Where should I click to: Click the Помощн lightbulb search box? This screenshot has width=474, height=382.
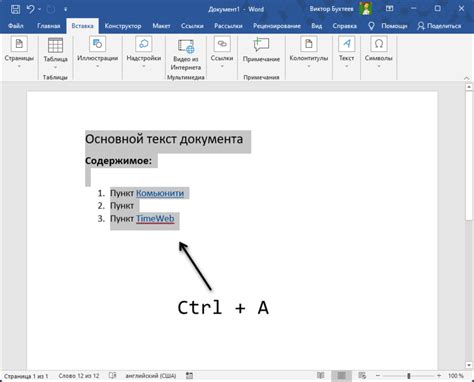pos(388,26)
